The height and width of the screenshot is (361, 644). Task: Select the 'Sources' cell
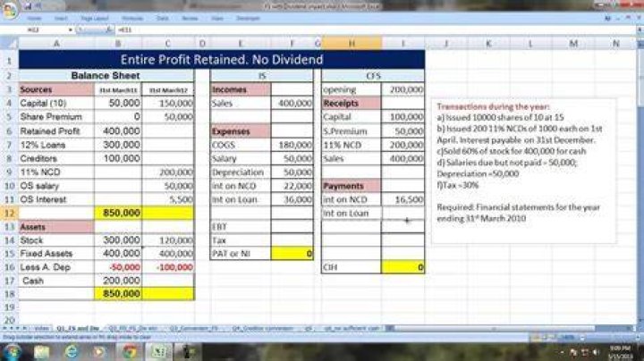[x=56, y=89]
